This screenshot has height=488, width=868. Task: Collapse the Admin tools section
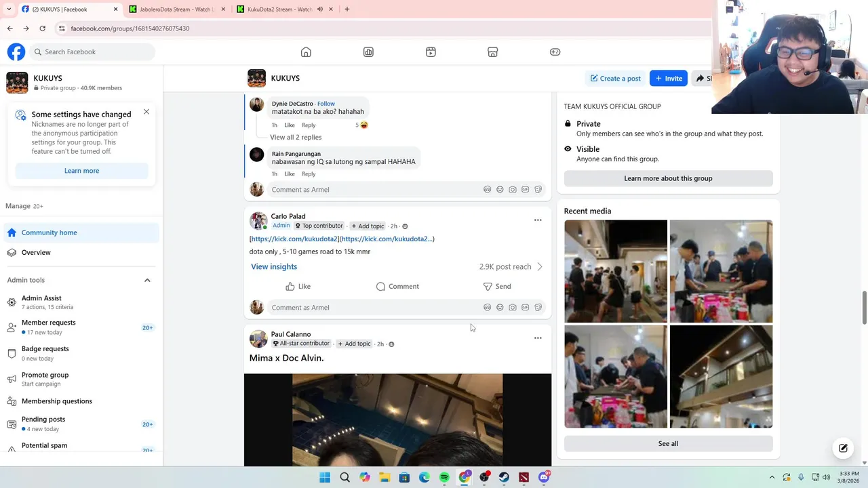(147, 280)
